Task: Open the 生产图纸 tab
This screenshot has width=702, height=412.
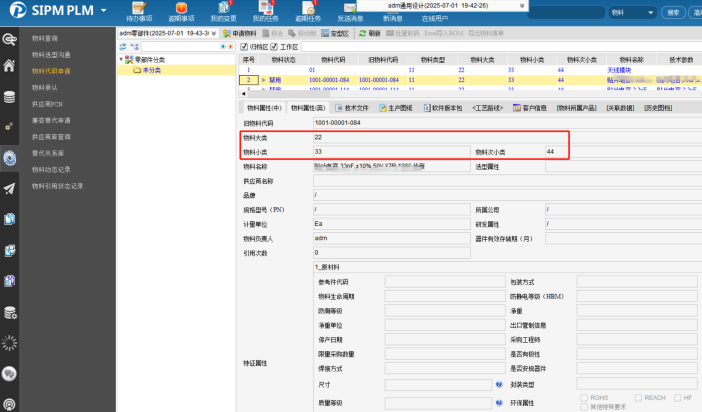Action: 396,108
